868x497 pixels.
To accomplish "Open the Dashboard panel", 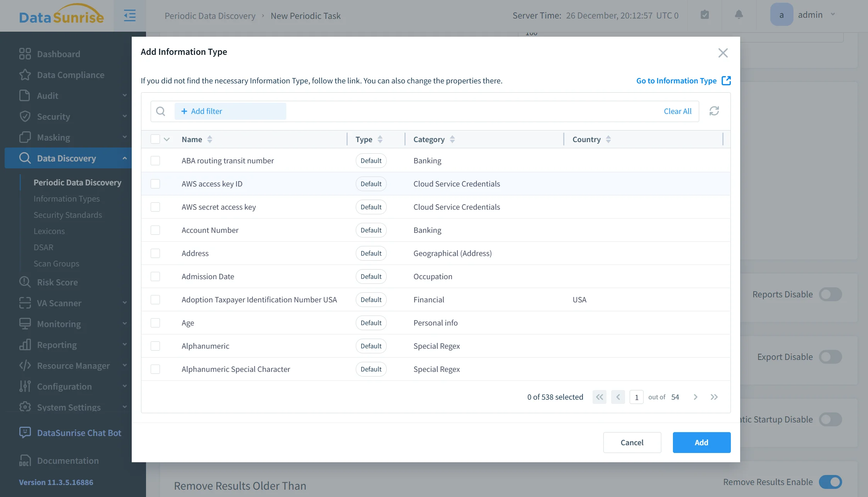I will pos(58,54).
